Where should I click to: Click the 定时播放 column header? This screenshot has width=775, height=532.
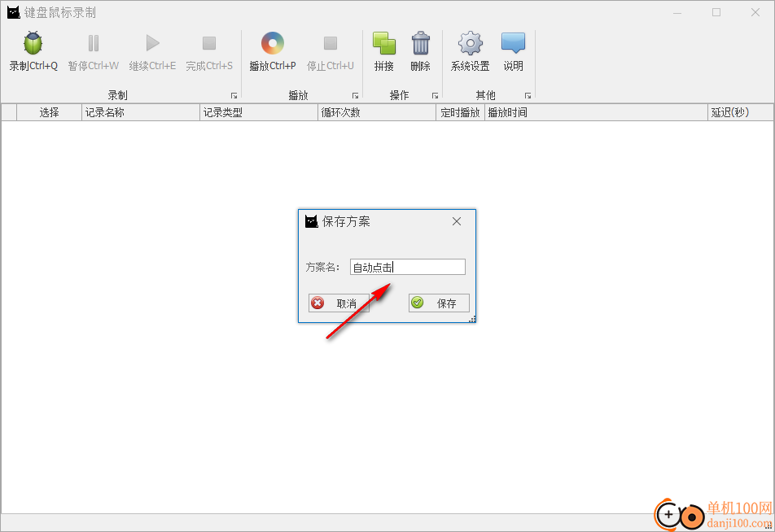[x=460, y=112]
